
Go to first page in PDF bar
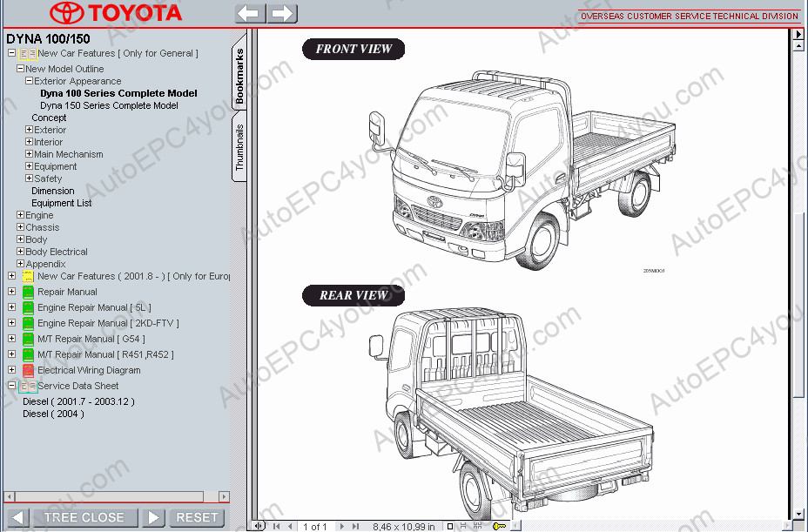point(277,526)
